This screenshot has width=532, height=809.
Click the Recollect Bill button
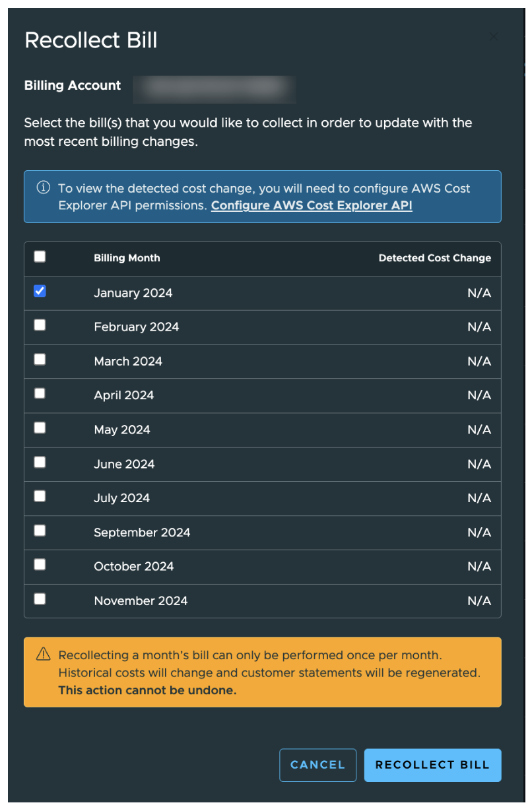[432, 765]
